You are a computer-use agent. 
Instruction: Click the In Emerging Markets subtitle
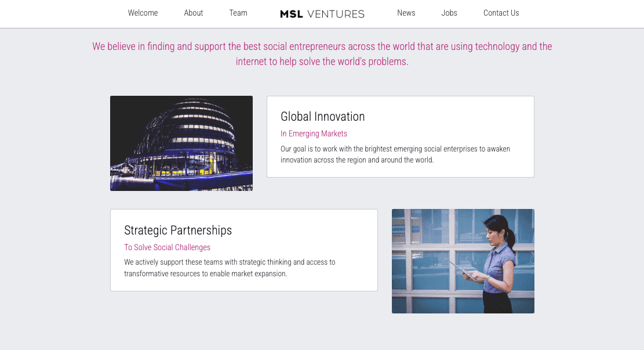314,133
